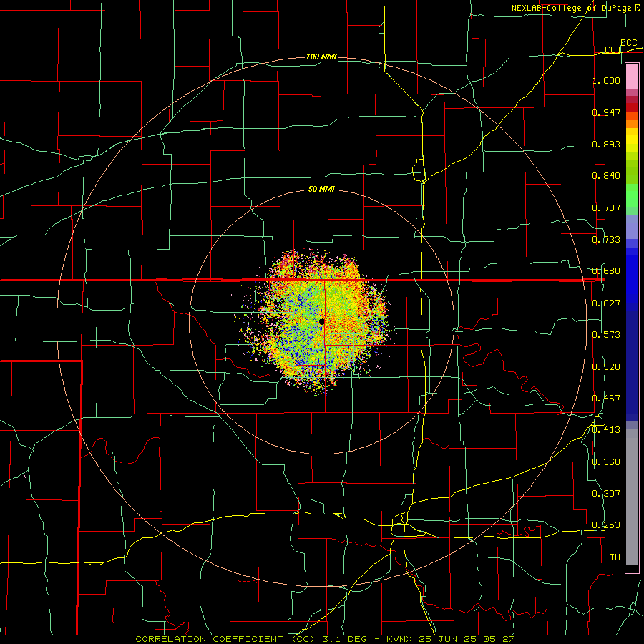
Task: Pick the light pink band in the color bar
Action: [x=632, y=77]
